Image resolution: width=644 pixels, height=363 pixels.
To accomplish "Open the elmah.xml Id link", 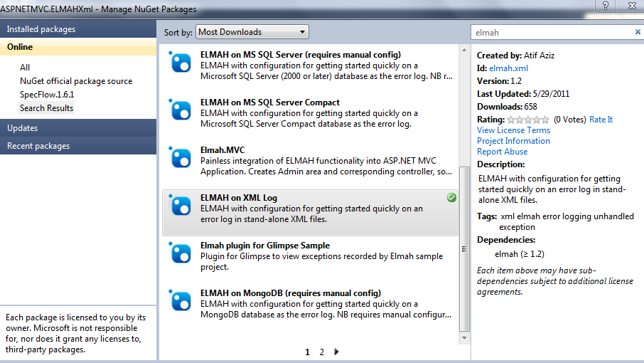I will [x=508, y=68].
